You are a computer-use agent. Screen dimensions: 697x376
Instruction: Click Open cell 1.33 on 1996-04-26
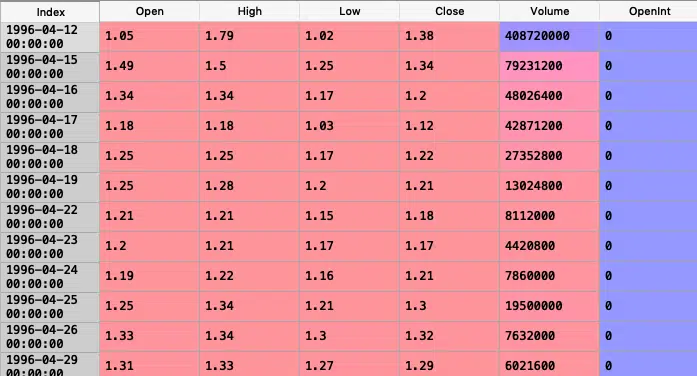(149, 336)
